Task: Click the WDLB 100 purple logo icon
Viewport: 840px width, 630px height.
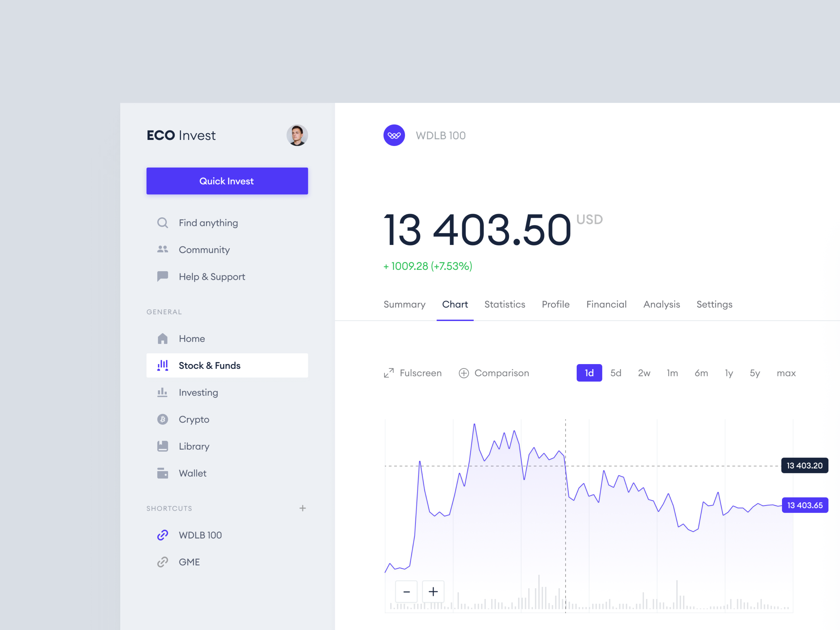Action: pyautogui.click(x=394, y=135)
